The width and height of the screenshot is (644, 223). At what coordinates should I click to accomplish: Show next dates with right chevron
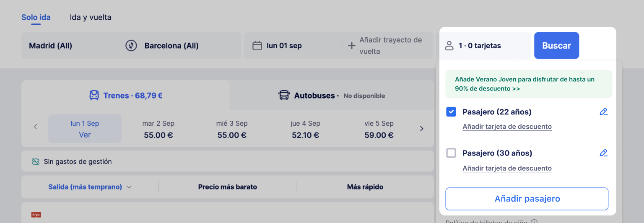(x=422, y=129)
